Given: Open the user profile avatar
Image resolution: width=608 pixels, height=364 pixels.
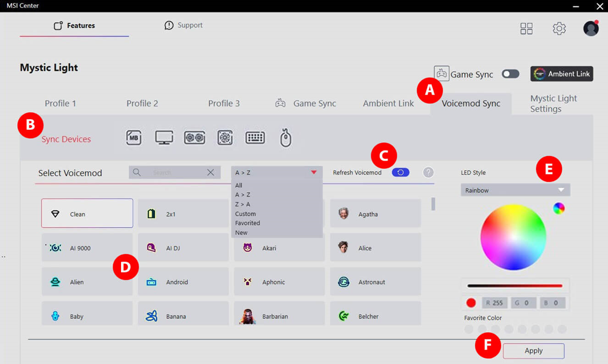Looking at the screenshot, I should (591, 28).
